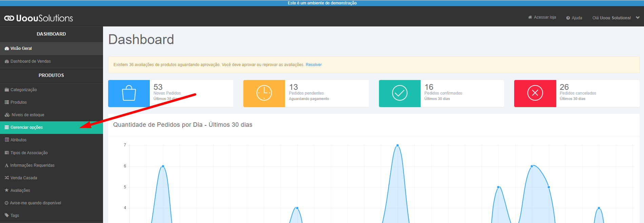Open Informações Requeridas menu item
The width and height of the screenshot is (644, 223).
[52, 165]
